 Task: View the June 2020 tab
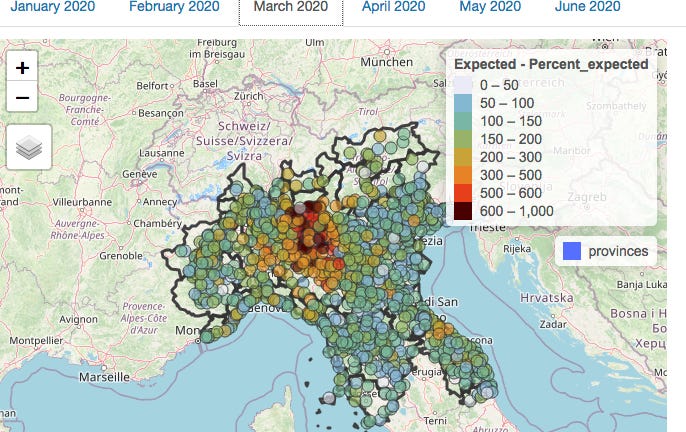(x=588, y=7)
